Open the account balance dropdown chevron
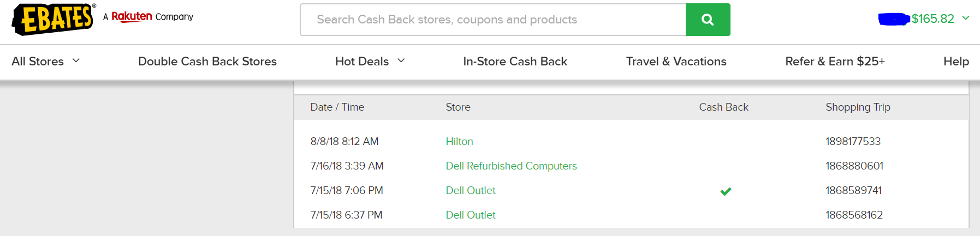Screen dimensions: 980x236 [x=965, y=18]
